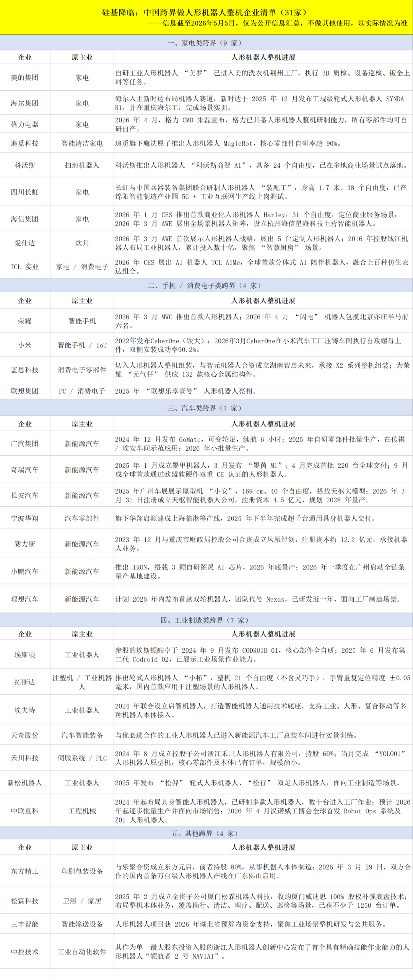Image resolution: width=413 pixels, height=980 pixels.
Task: Select section header 五、其他跨界（4 家）
Action: tap(206, 833)
